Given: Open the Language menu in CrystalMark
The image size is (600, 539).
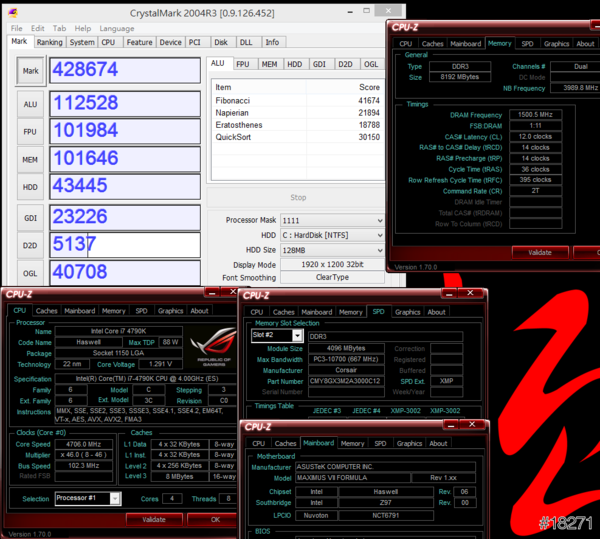Looking at the screenshot, I should tap(117, 28).
